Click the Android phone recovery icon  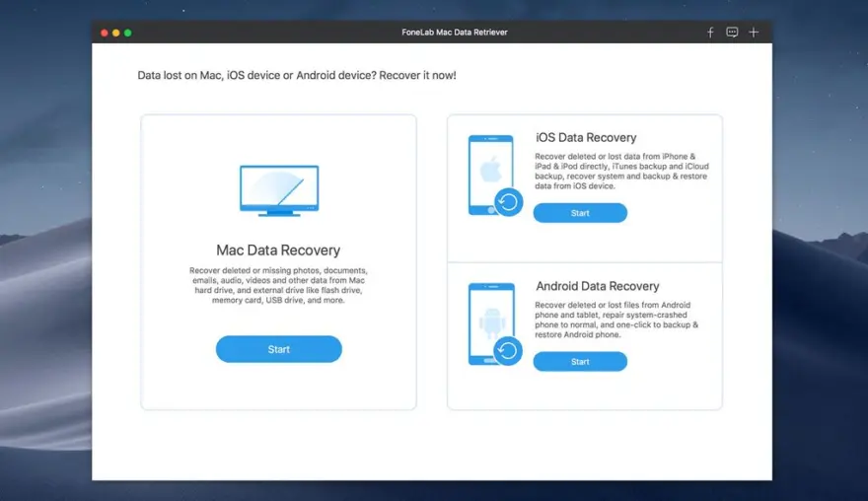coord(495,324)
